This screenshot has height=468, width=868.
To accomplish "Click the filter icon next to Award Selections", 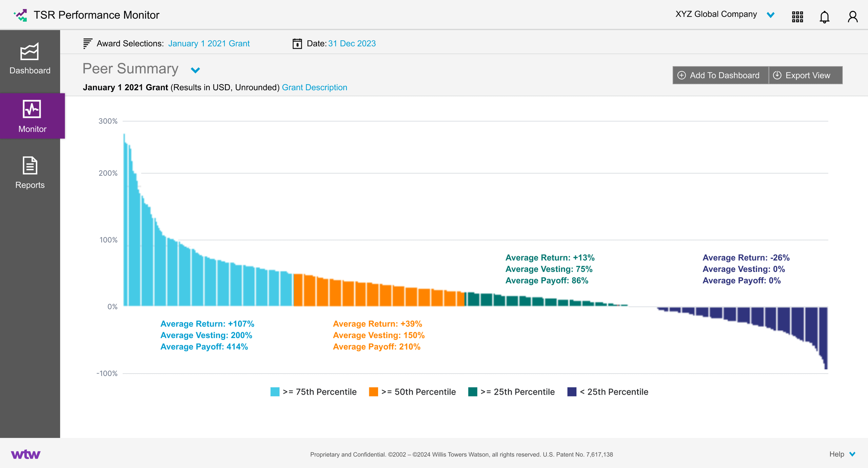I will 87,43.
